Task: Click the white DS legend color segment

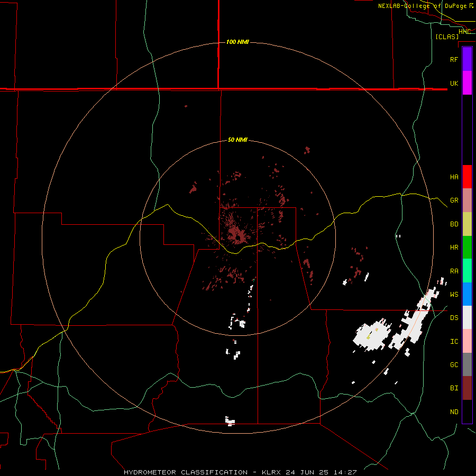Action: tap(467, 317)
